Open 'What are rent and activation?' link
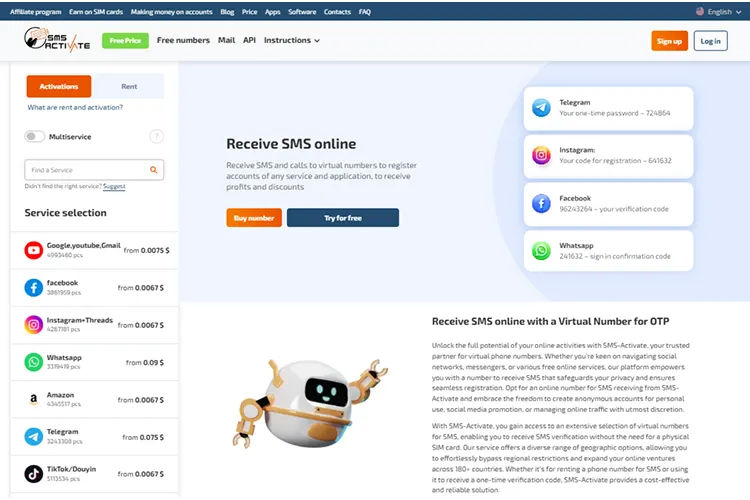750x500 pixels. [75, 107]
